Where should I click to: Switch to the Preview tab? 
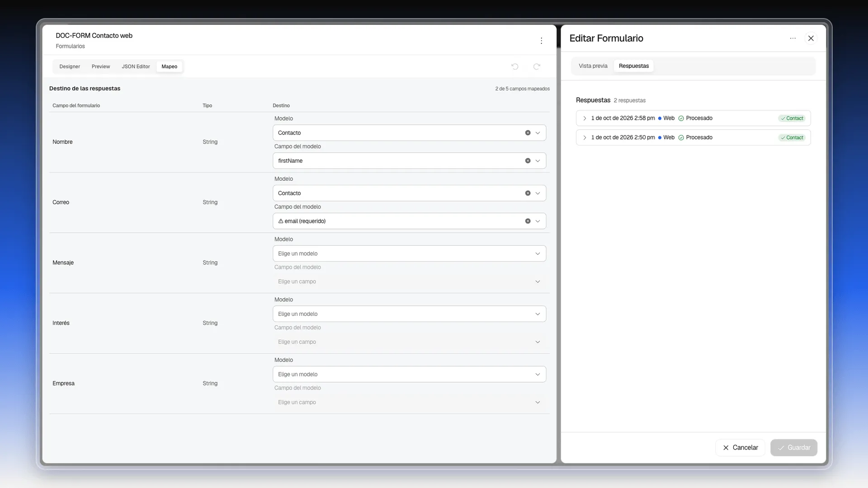click(x=101, y=66)
